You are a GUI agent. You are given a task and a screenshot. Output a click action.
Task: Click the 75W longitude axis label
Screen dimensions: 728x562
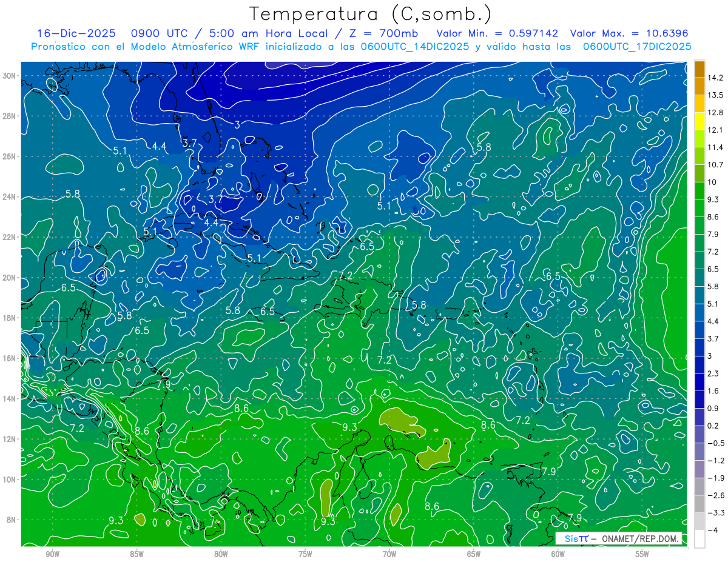[x=305, y=554]
